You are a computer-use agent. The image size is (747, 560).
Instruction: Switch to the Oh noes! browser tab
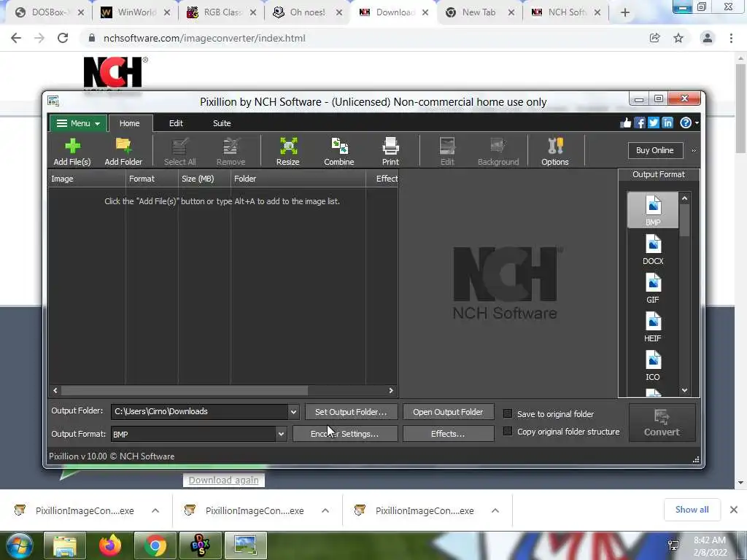tap(307, 12)
